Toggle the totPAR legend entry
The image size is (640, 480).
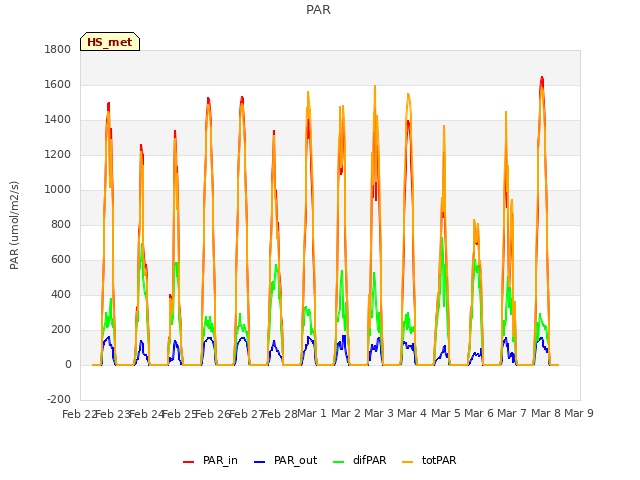point(429,460)
